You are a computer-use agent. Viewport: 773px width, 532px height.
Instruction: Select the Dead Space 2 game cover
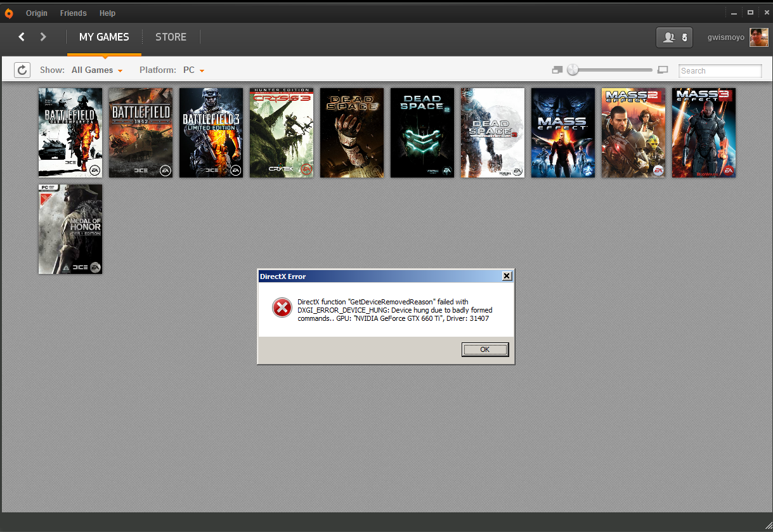(422, 133)
